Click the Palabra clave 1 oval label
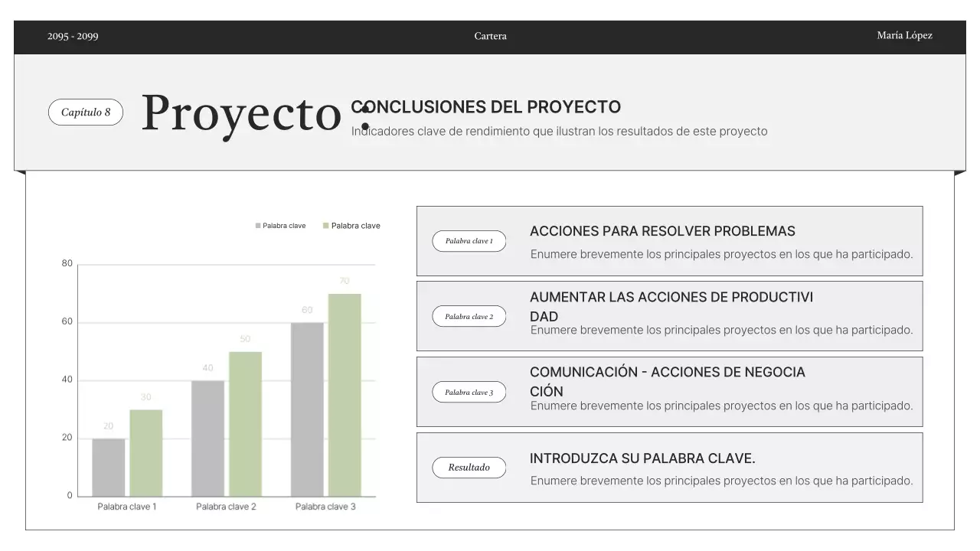The width and height of the screenshot is (980, 551). pos(469,240)
